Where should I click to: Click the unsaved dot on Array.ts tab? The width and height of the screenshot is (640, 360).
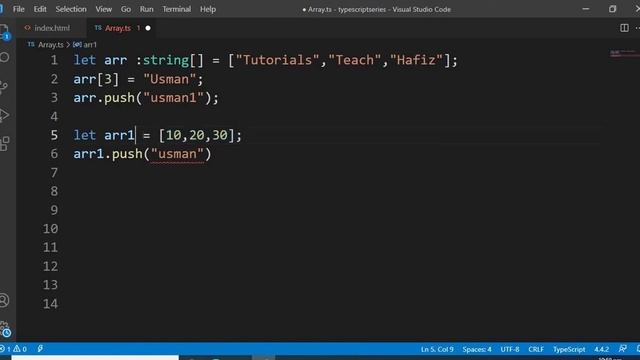148,28
